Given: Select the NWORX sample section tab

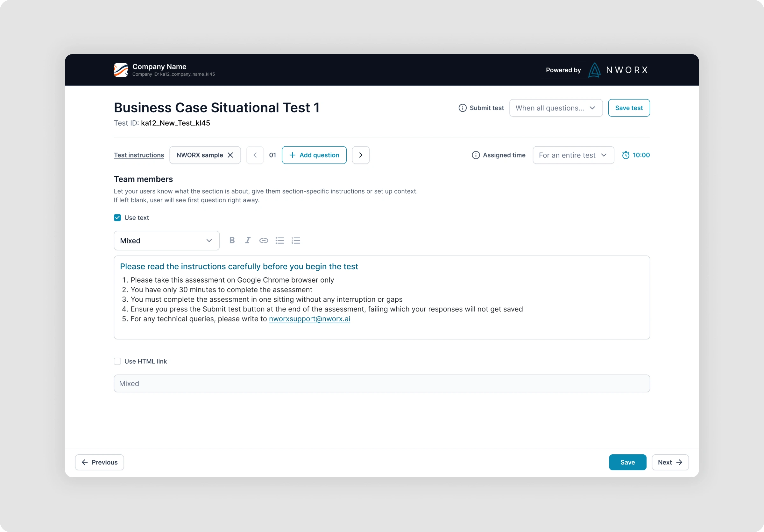Looking at the screenshot, I should click(x=199, y=155).
